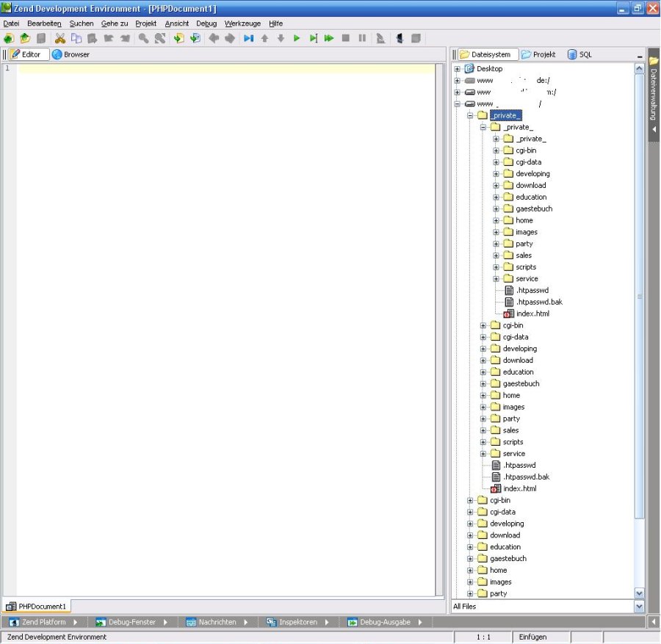This screenshot has height=644, width=661.
Task: Click the Pause debug icon
Action: click(x=362, y=38)
